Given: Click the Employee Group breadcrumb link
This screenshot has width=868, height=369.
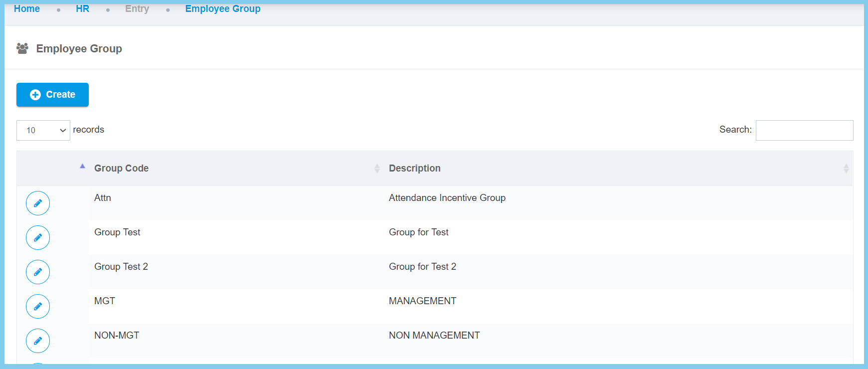Looking at the screenshot, I should (x=223, y=9).
